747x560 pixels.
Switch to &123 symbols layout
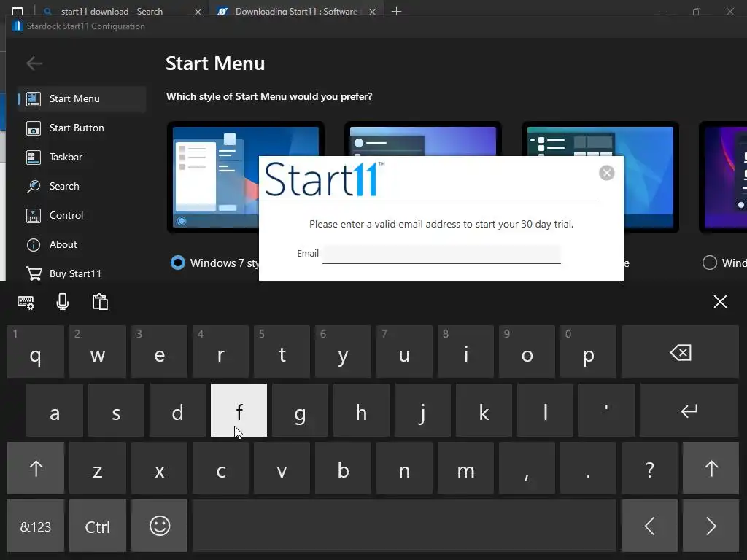pos(36,526)
